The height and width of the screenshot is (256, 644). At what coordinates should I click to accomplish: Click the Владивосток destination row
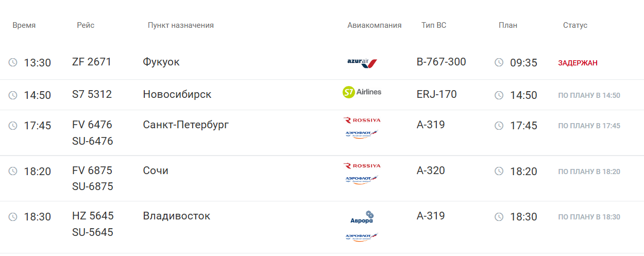[x=176, y=216]
